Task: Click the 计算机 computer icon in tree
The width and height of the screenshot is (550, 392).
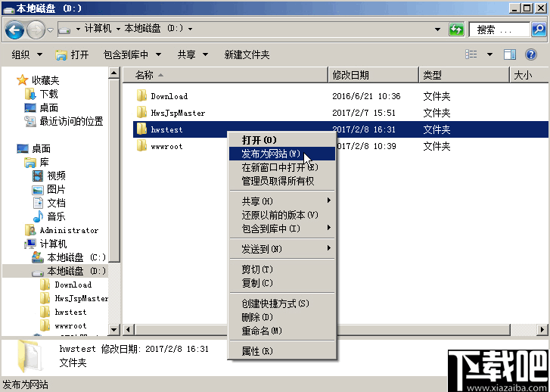Action: point(30,244)
